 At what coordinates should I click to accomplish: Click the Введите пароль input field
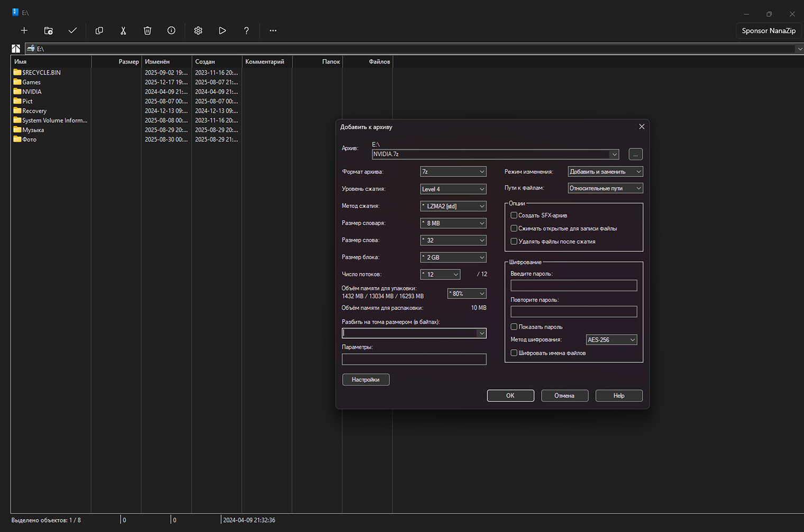(573, 286)
